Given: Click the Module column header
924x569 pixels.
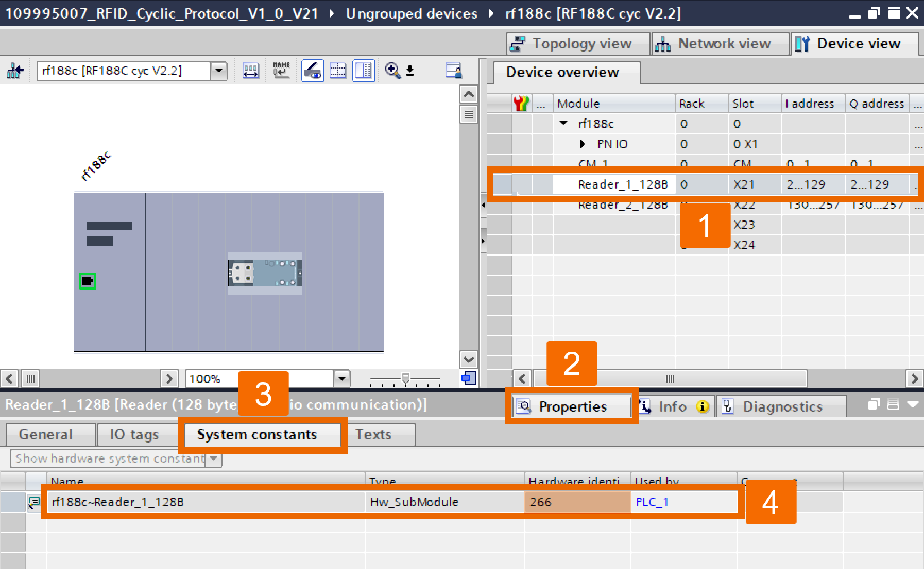Looking at the screenshot, I should [614, 104].
